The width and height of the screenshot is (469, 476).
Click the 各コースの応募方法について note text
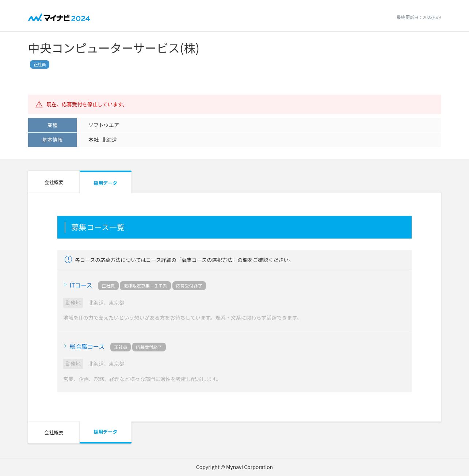[183, 260]
